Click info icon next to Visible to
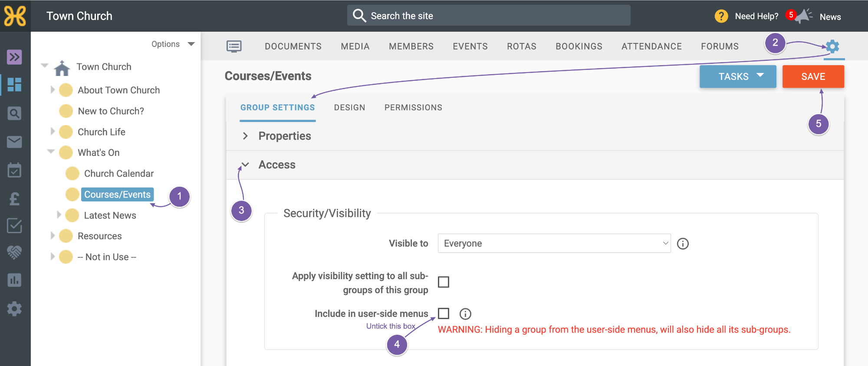Image resolution: width=868 pixels, height=366 pixels. [683, 244]
